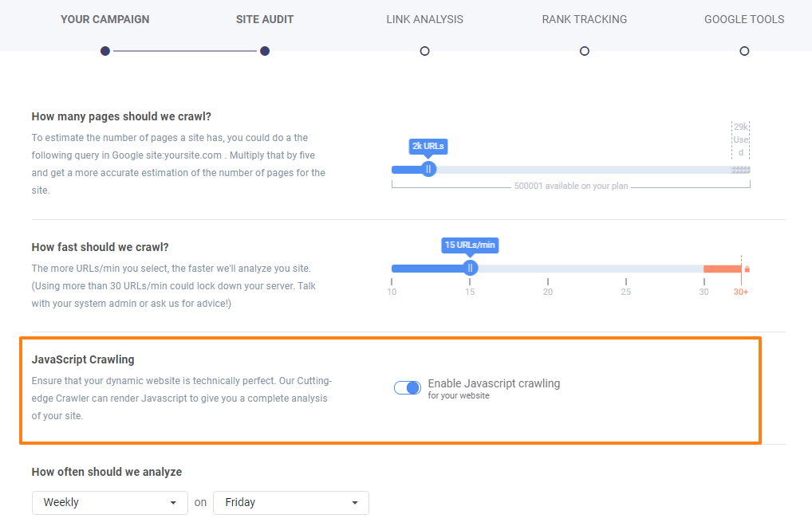Go to the Link Analysis step

tap(424, 20)
